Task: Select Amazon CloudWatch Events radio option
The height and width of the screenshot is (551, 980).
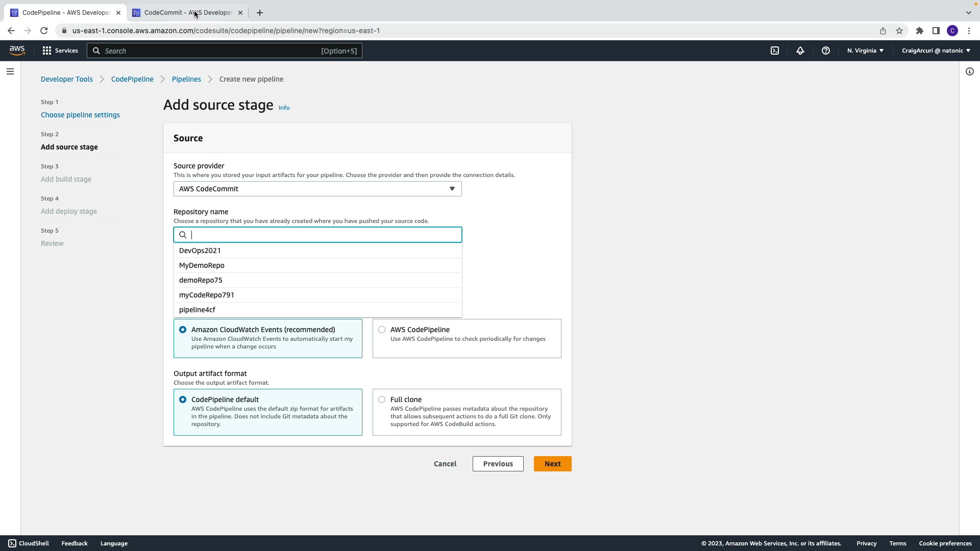Action: pos(183,330)
